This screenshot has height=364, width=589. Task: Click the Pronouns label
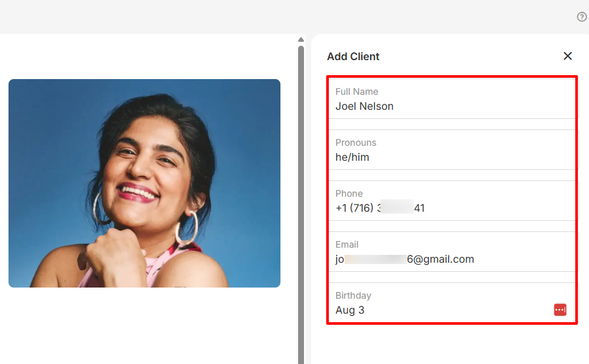(356, 142)
